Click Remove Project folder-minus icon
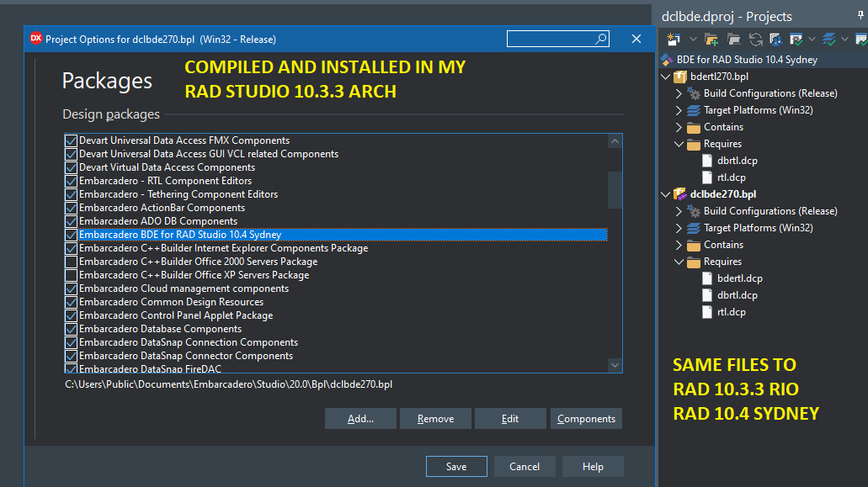 point(733,40)
